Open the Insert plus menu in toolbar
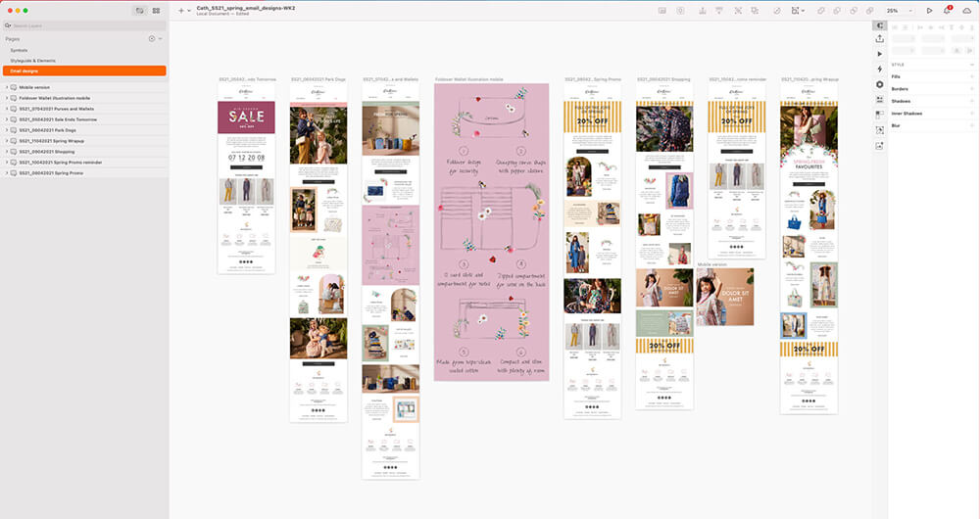 [x=181, y=10]
